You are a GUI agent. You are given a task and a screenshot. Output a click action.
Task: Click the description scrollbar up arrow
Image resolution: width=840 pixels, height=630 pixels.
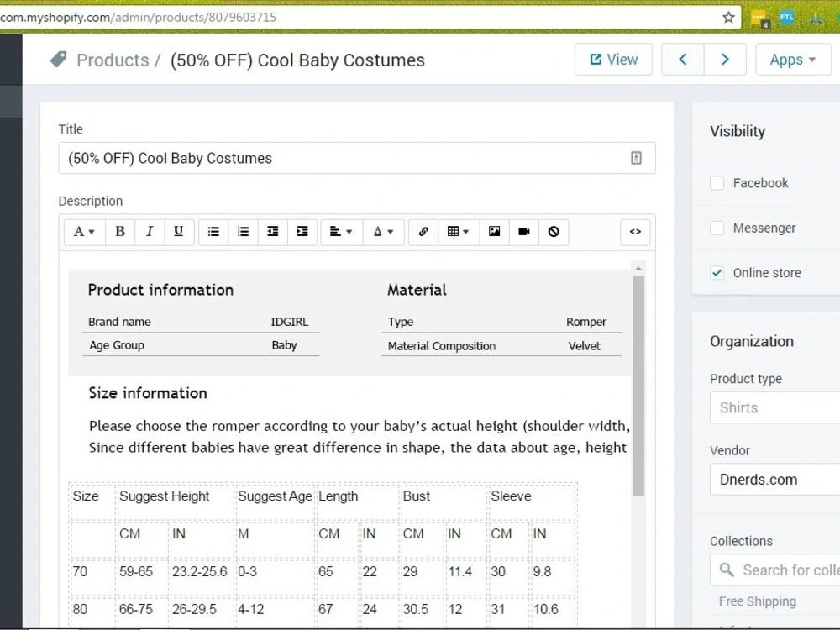638,268
